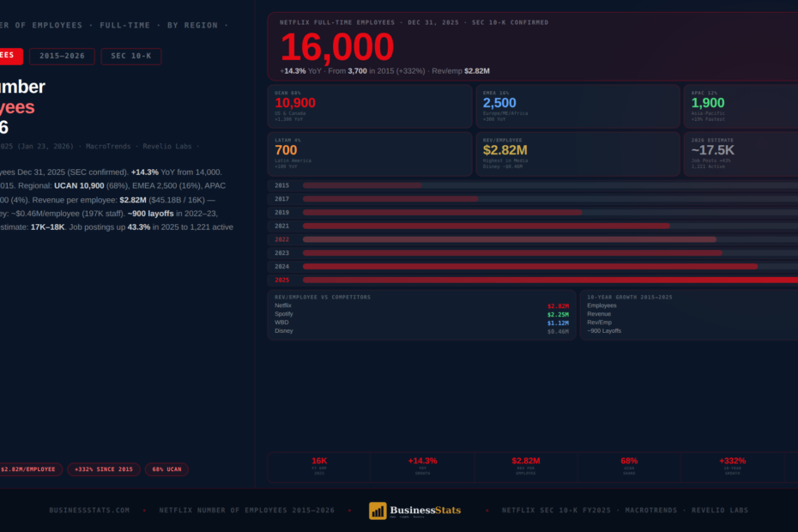Click the $2.82M/EMPLOYEE pill badge

tap(28, 469)
